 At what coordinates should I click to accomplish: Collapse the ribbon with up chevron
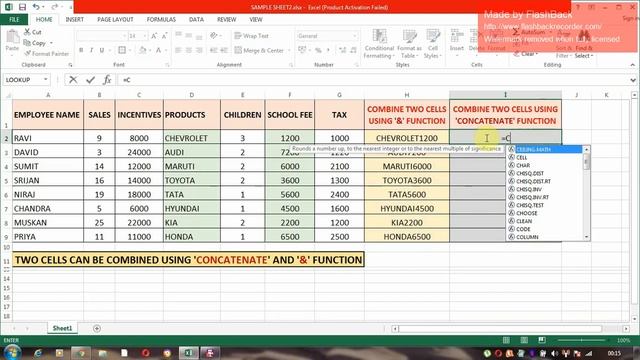633,65
